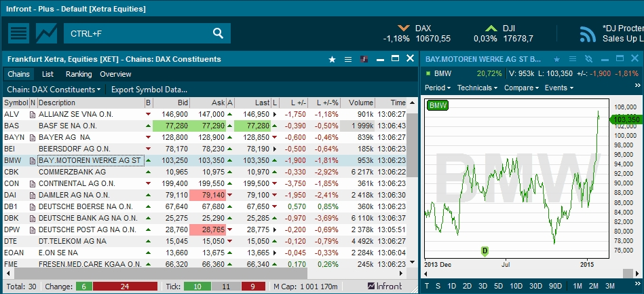The width and height of the screenshot is (644, 294).
Task: Switch to the Ranking tab
Action: click(79, 74)
